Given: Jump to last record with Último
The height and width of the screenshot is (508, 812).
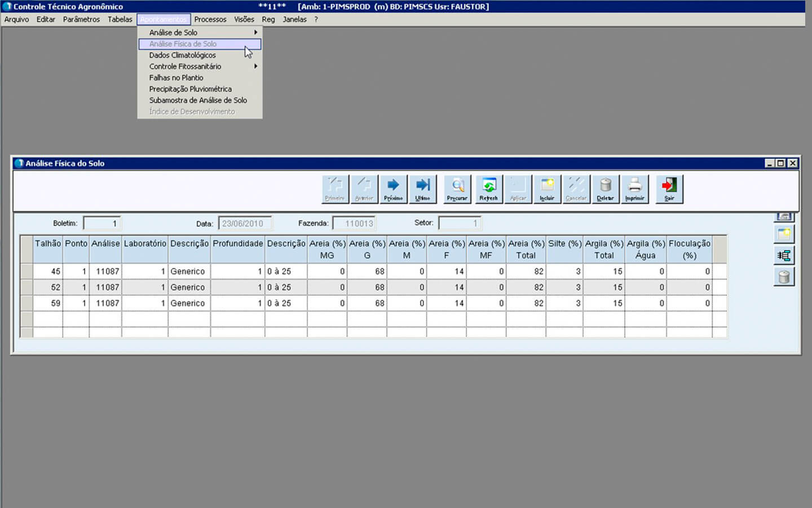Looking at the screenshot, I should [x=422, y=189].
